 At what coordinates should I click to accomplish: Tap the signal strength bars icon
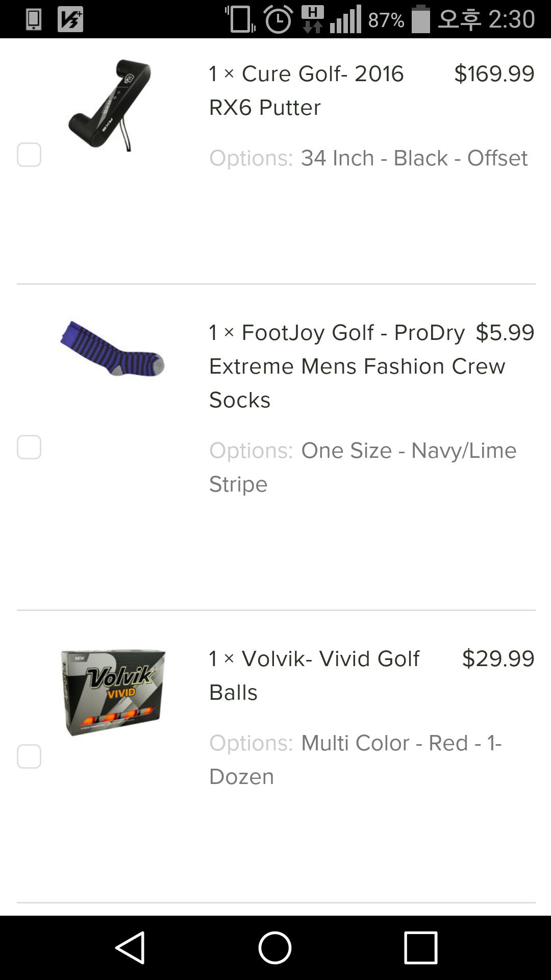tap(345, 19)
